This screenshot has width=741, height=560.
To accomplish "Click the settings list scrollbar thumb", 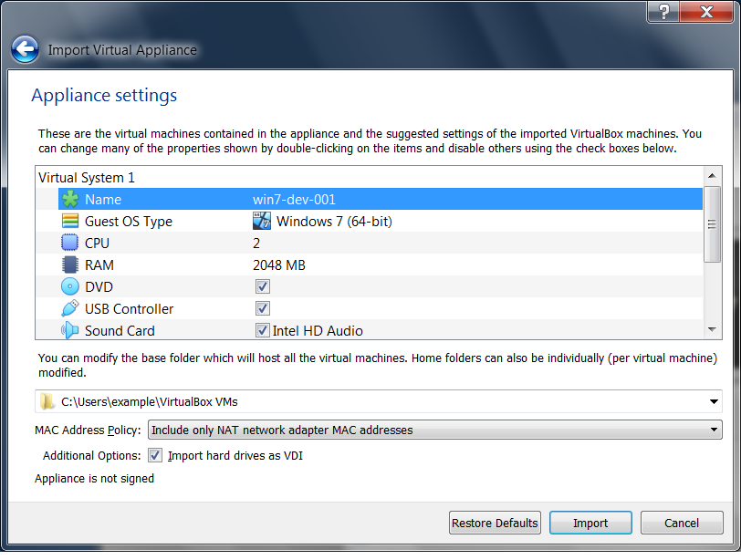I will click(712, 224).
